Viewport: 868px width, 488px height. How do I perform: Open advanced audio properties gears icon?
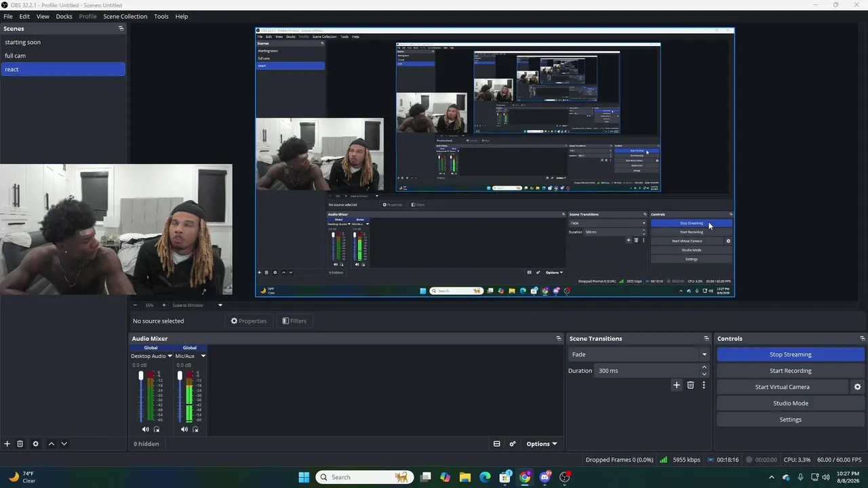click(x=513, y=444)
